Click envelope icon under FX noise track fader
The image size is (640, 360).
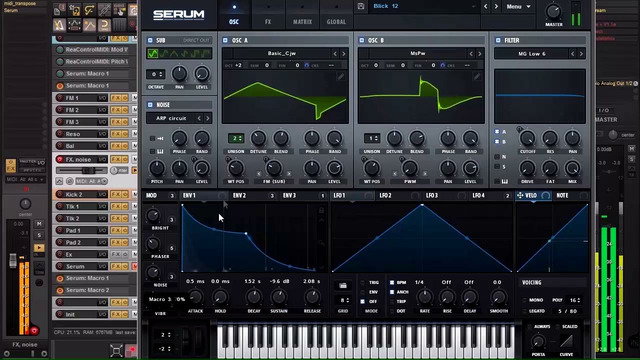59,181
